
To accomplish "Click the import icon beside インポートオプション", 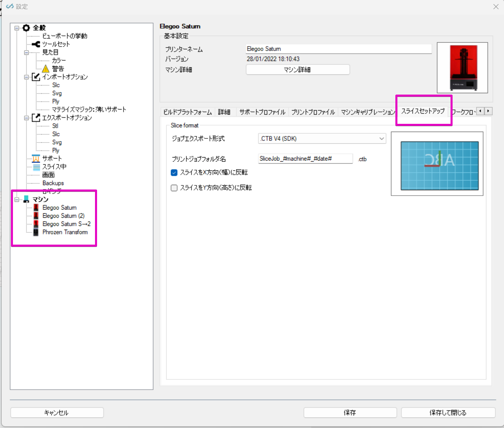I will coord(36,77).
